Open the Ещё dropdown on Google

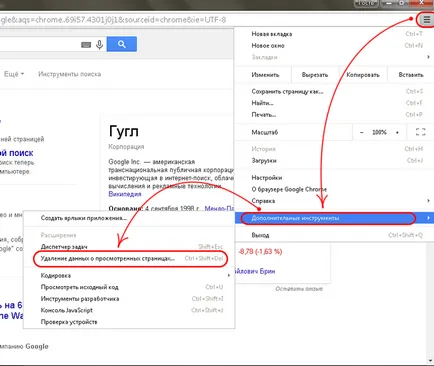pyautogui.click(x=14, y=74)
